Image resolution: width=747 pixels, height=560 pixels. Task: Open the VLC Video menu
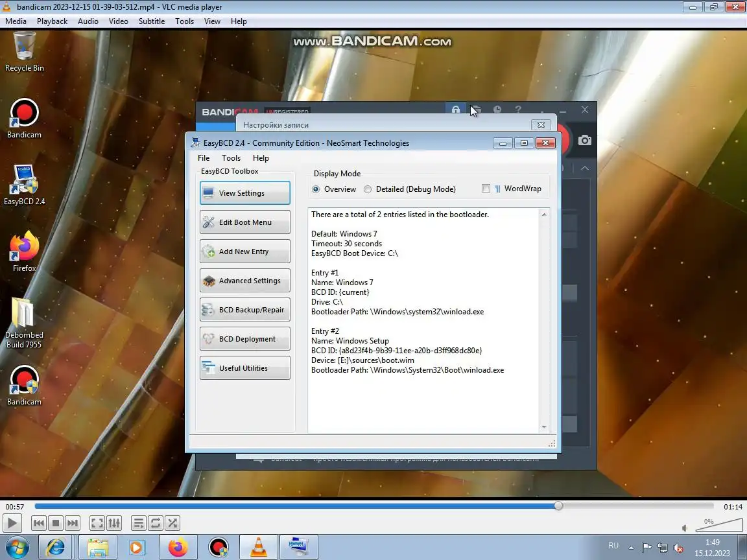118,21
